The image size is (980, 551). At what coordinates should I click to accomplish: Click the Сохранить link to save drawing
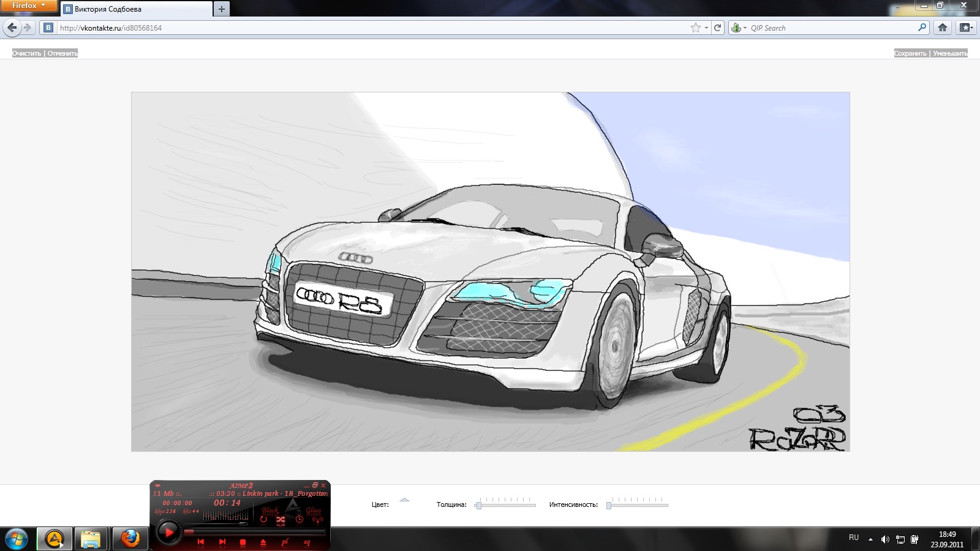click(x=910, y=53)
